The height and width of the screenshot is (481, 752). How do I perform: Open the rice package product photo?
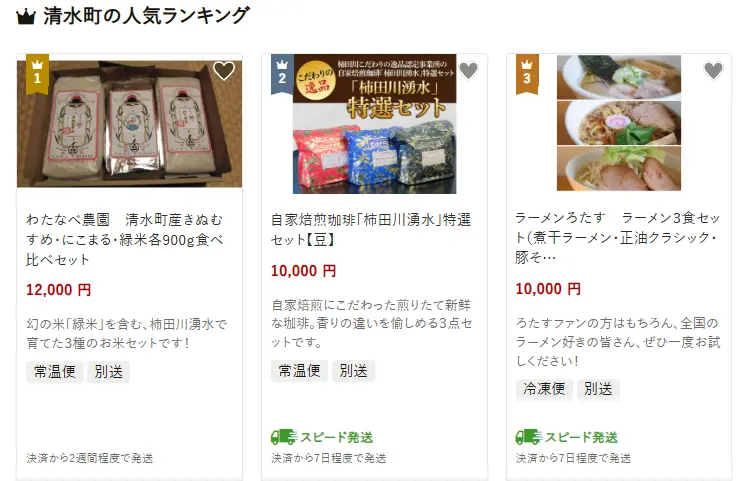[x=129, y=123]
